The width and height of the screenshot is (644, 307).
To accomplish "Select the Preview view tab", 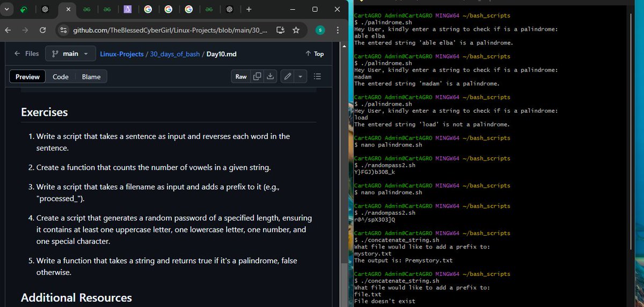I will point(27,77).
